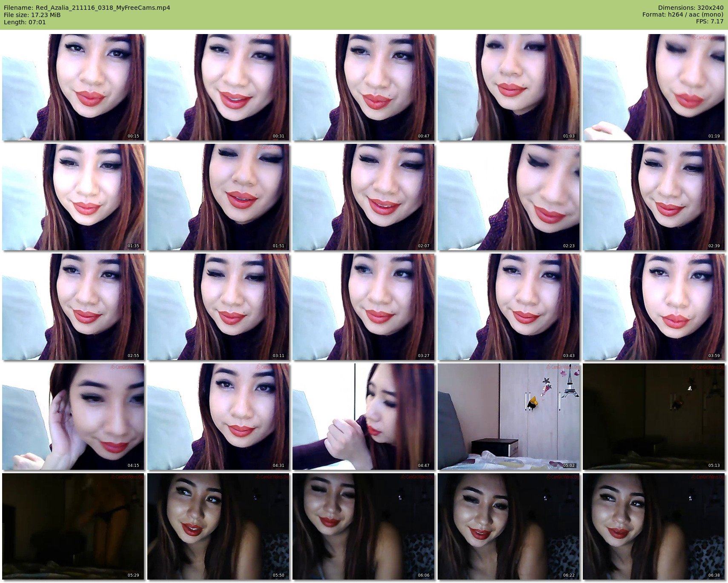This screenshot has width=728, height=583.
Task: Select the frame marked 04:47
Action: (364, 417)
